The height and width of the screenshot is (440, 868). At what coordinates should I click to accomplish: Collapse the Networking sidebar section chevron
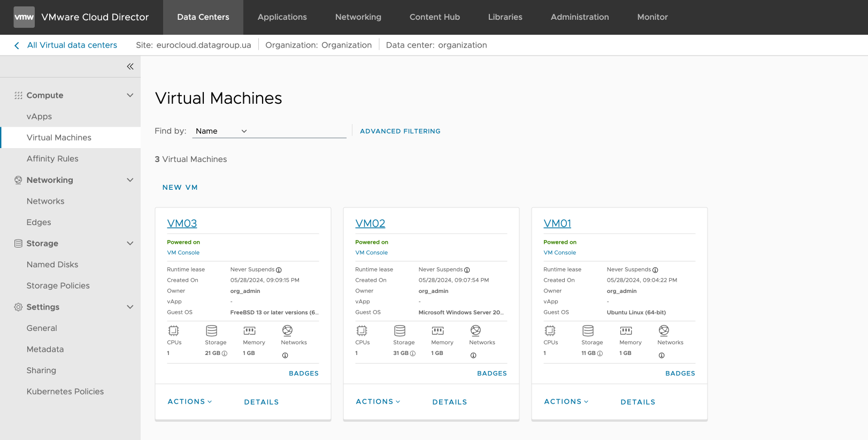point(130,180)
